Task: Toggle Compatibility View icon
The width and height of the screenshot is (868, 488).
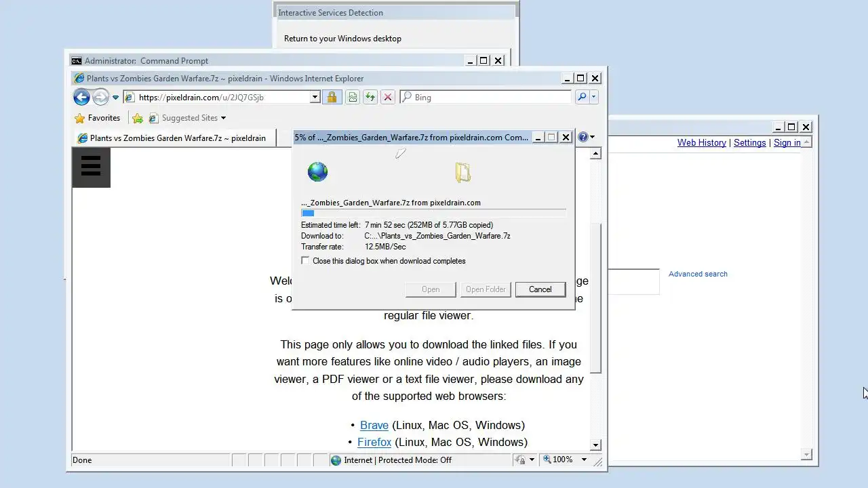Action: coord(353,97)
